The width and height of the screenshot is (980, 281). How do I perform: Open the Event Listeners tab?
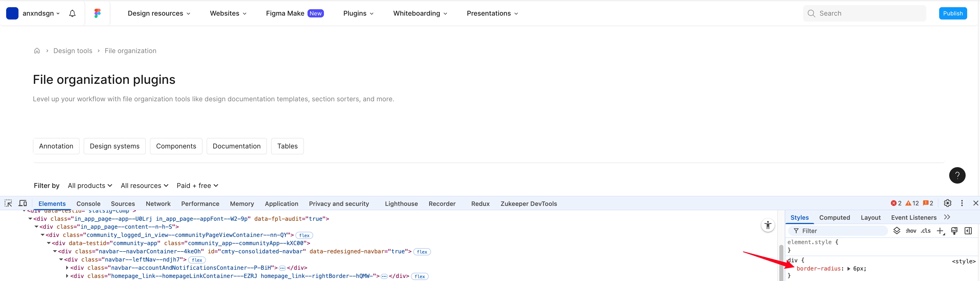914,217
